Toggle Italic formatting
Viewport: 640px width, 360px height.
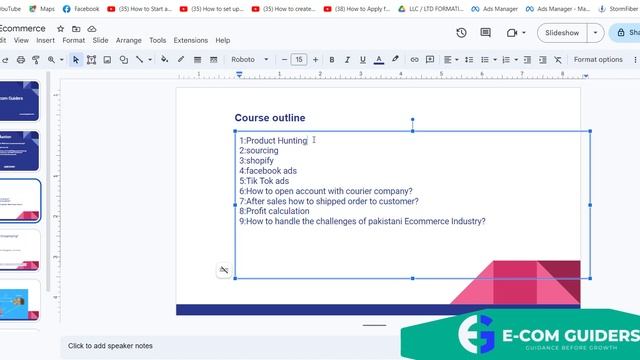pos(347,60)
